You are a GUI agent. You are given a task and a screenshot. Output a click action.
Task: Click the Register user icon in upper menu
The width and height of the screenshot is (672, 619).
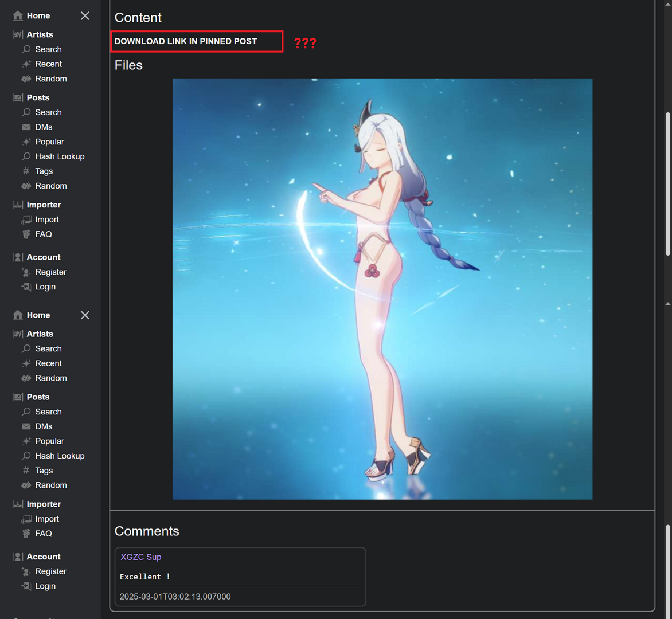click(26, 272)
